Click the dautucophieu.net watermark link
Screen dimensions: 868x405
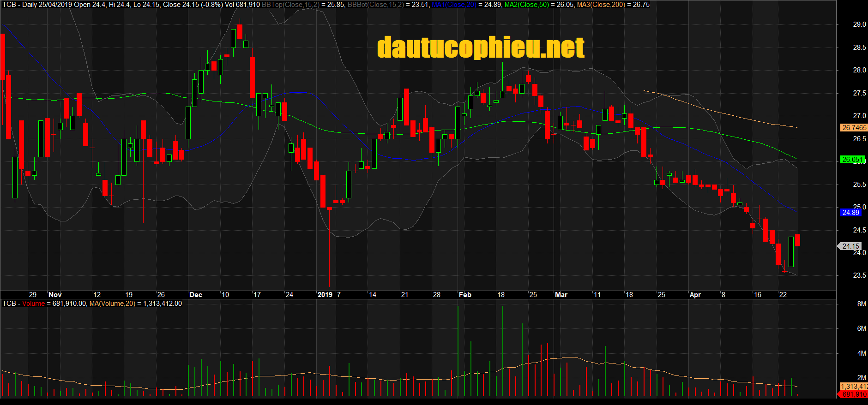(481, 48)
